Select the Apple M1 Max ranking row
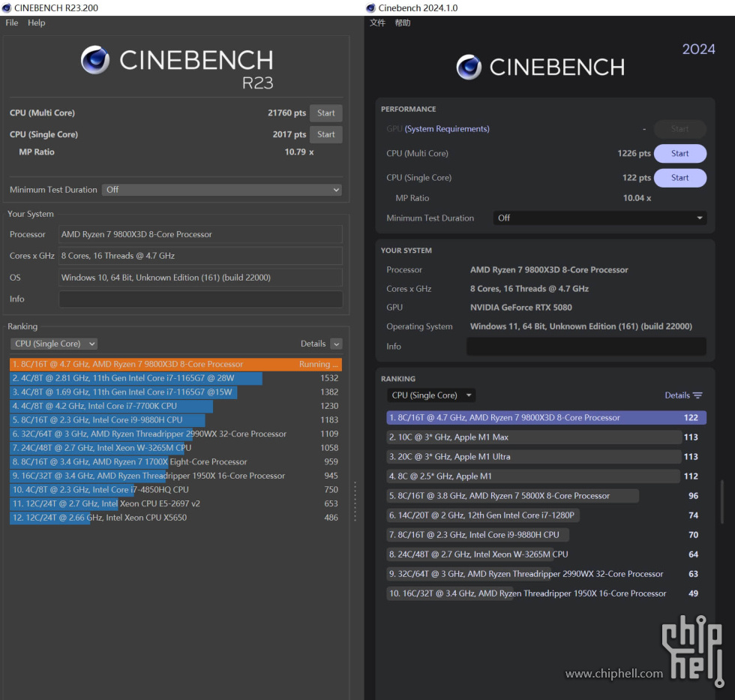The width and height of the screenshot is (735, 700). [x=546, y=437]
